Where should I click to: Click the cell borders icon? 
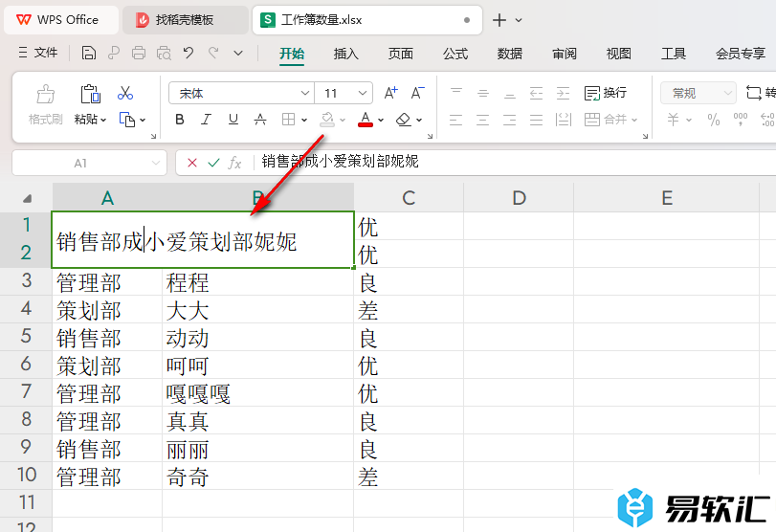tap(289, 120)
